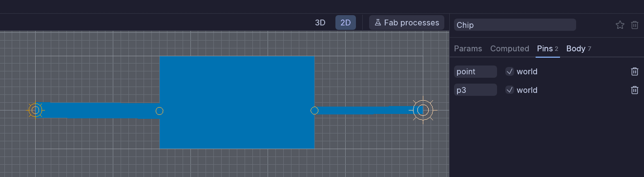The image size is (644, 177).
Task: Edit the point pin name field
Action: coord(476,71)
